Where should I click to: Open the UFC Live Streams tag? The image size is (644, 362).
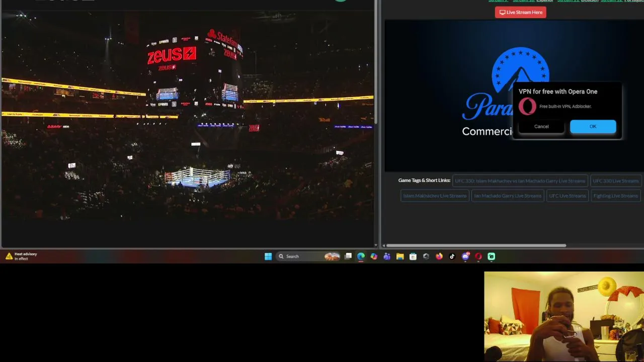point(568,196)
